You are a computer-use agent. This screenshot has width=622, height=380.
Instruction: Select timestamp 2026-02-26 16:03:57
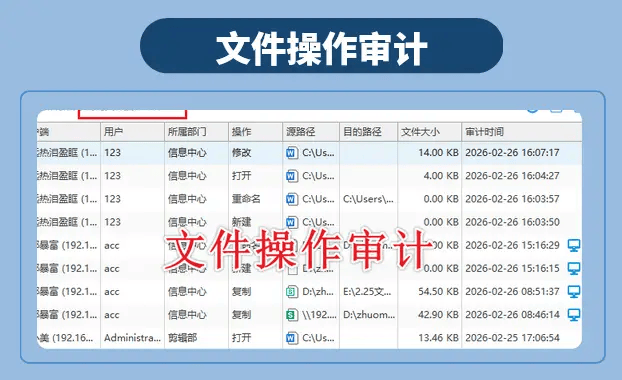pos(512,199)
